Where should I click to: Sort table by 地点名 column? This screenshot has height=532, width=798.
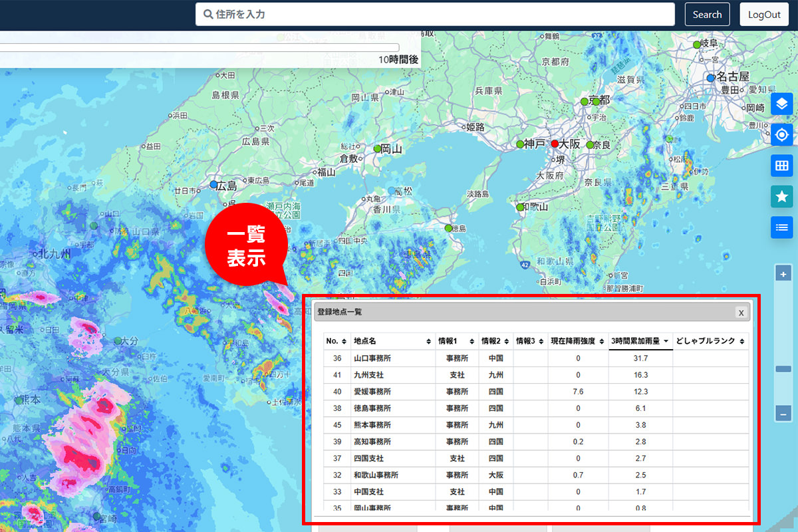pyautogui.click(x=392, y=341)
